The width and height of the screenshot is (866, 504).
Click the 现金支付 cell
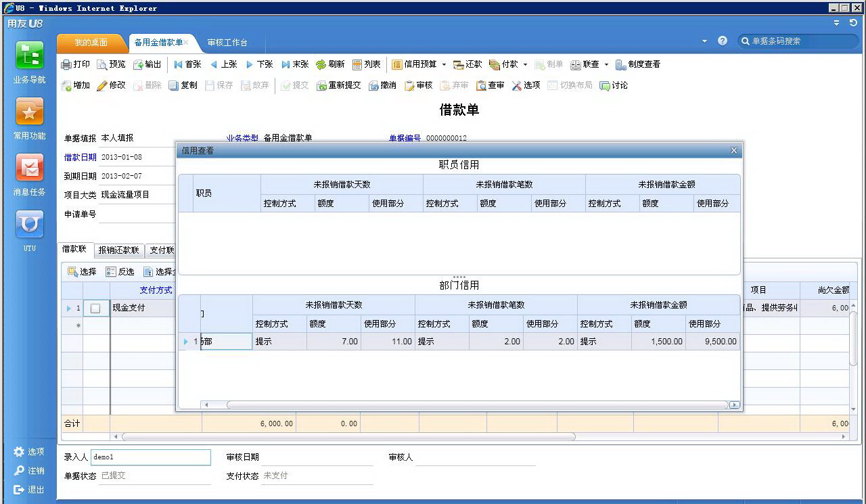click(x=143, y=308)
